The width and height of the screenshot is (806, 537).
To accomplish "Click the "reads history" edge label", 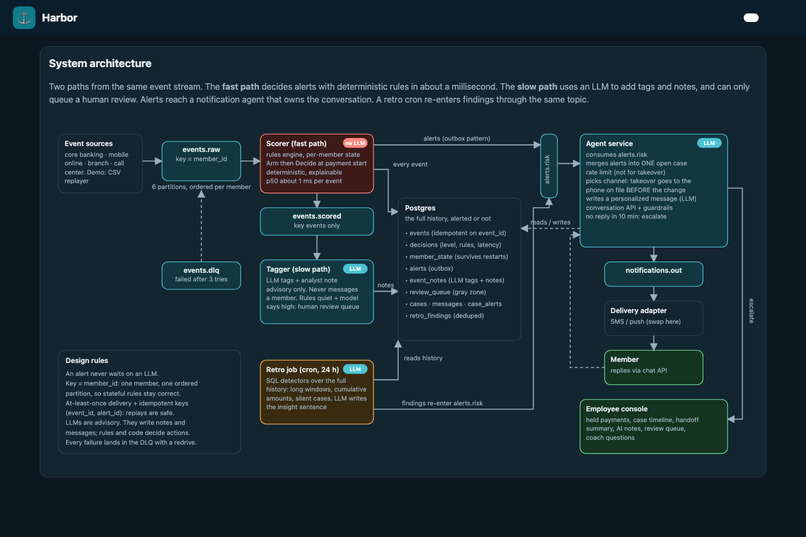I will click(423, 358).
